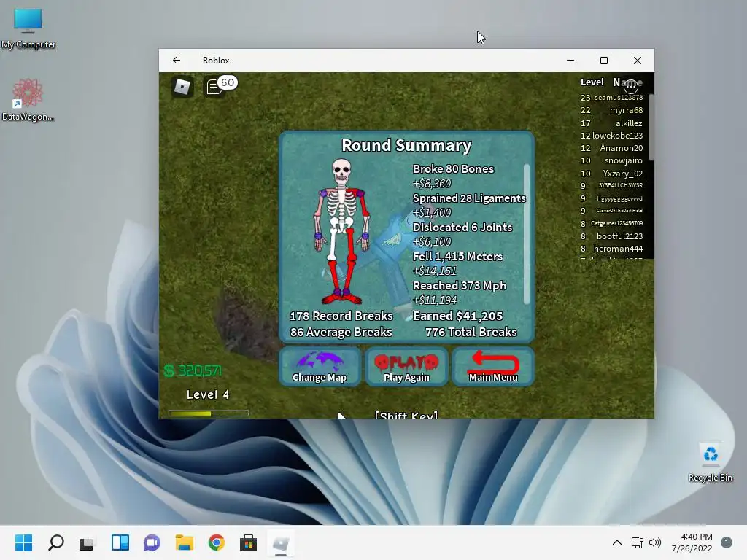Click the Reached 373 Mph line
This screenshot has width=747, height=560.
click(460, 285)
